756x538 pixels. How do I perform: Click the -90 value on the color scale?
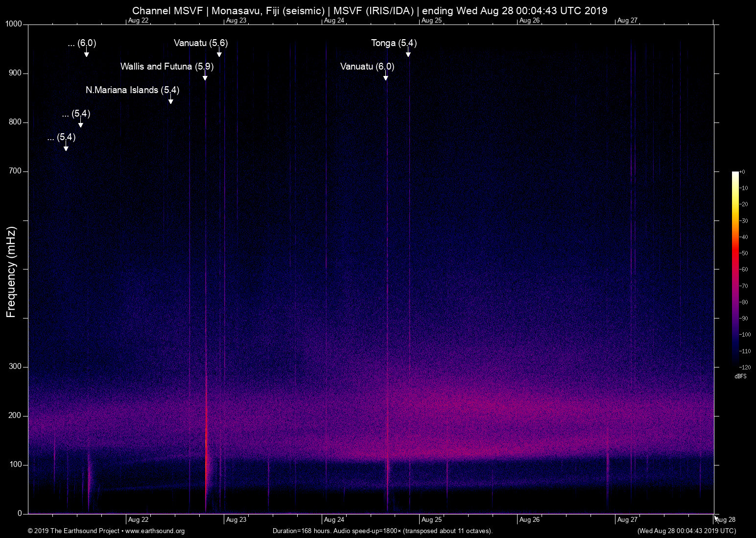(743, 318)
